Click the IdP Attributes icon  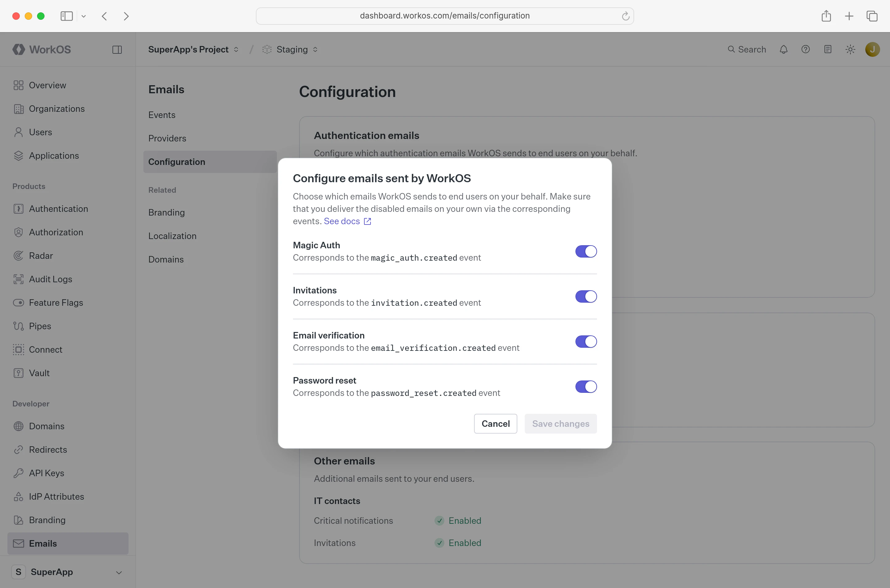tap(18, 497)
